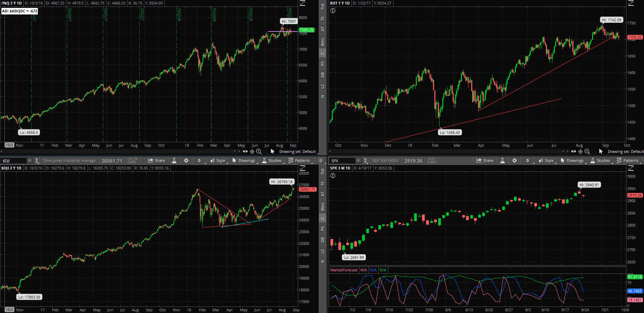Open Drawings menu in SPX chart toolbar

point(572,160)
